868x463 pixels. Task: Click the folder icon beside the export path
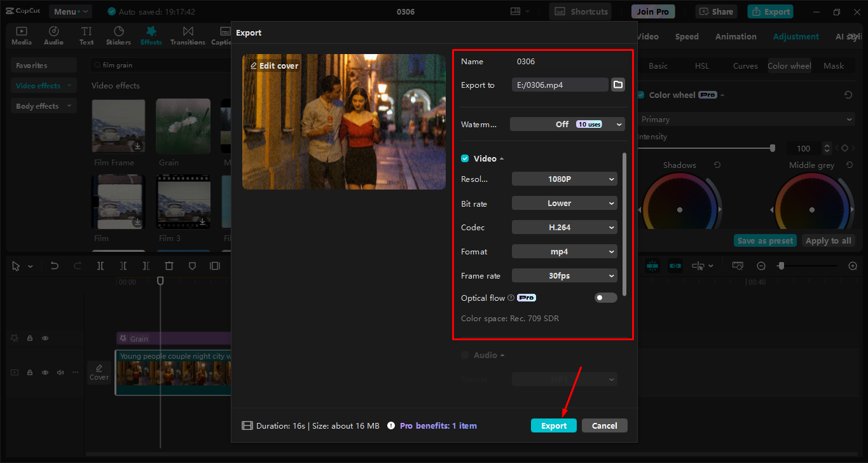(x=617, y=84)
